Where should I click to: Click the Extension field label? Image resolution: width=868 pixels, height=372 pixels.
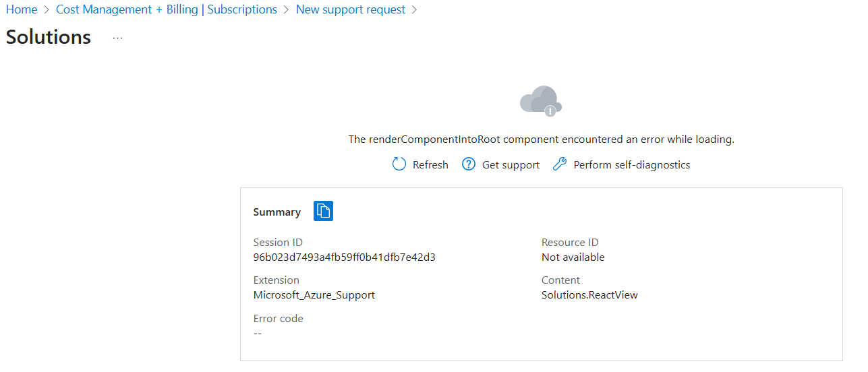coord(276,280)
